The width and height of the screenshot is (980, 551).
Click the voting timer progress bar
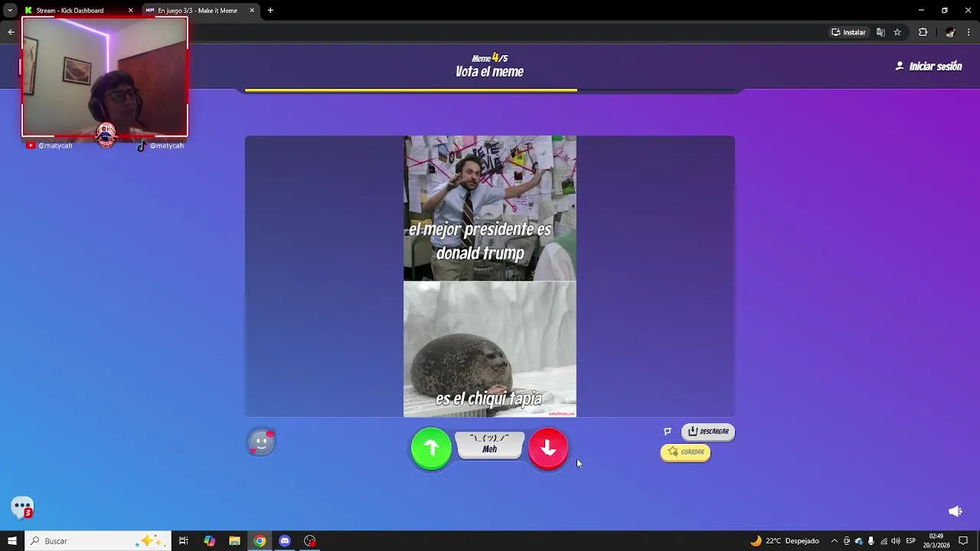[490, 90]
